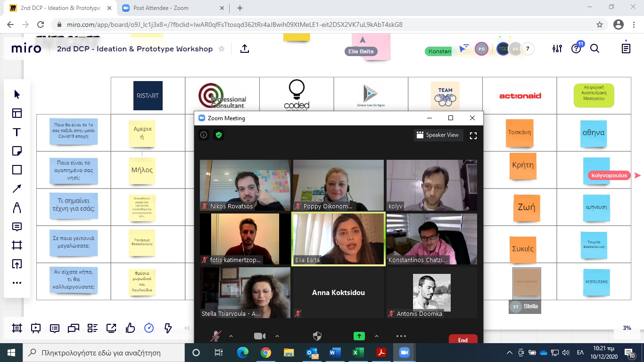Expand audio options arrow beside microphone
The height and width of the screenshot is (362, 644).
coord(231,336)
